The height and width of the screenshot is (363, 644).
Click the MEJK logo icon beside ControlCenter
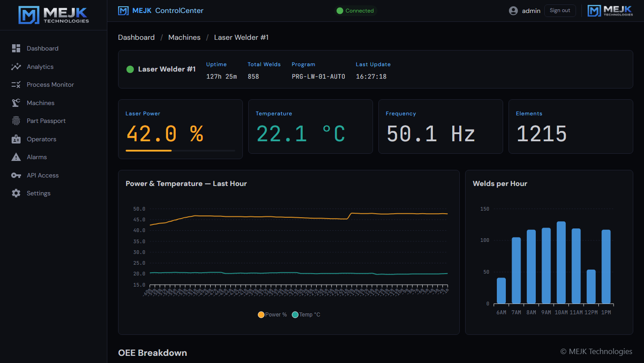(123, 11)
